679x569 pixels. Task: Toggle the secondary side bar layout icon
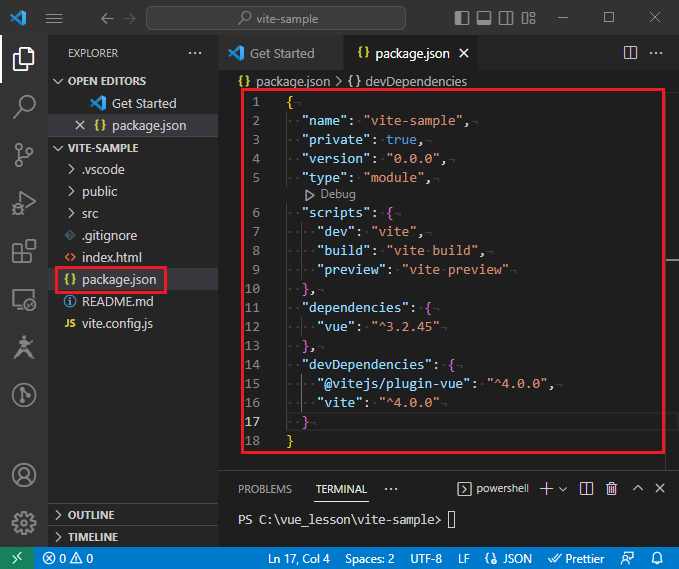(x=506, y=18)
